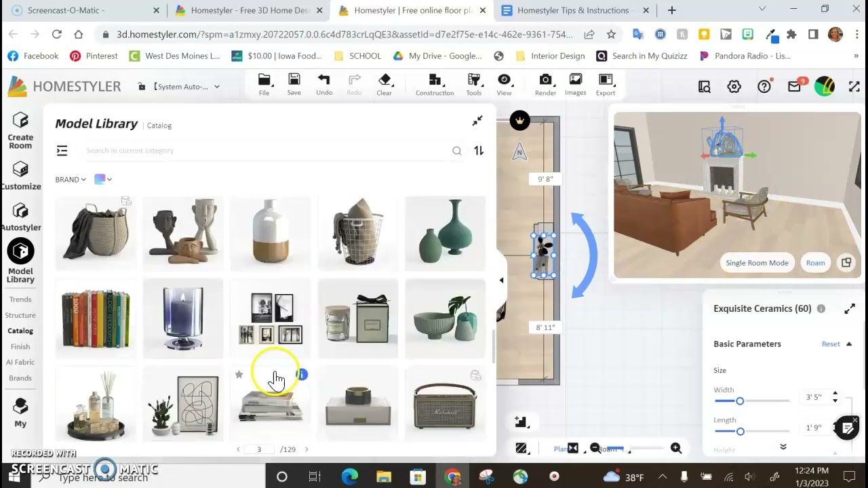Go to previous catalog page
The height and width of the screenshot is (488, 868).
238,449
